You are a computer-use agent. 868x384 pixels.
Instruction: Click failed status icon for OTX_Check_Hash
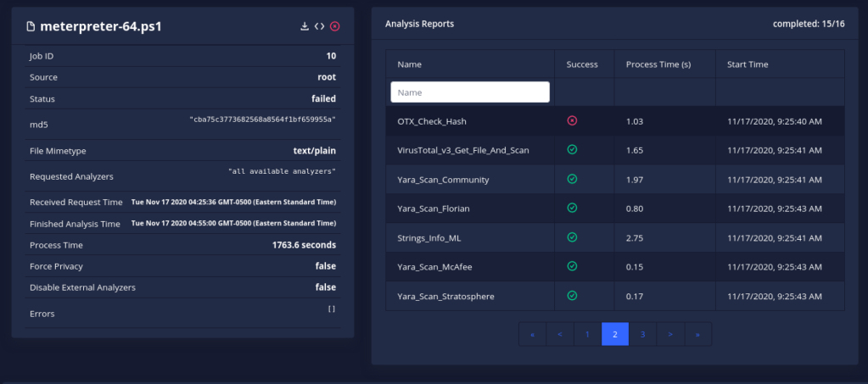pyautogui.click(x=572, y=121)
